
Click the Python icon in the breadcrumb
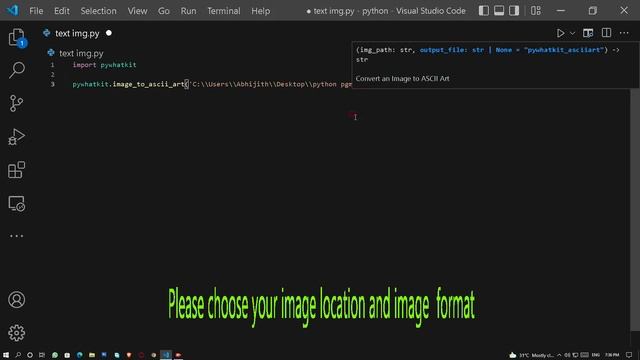[51, 53]
